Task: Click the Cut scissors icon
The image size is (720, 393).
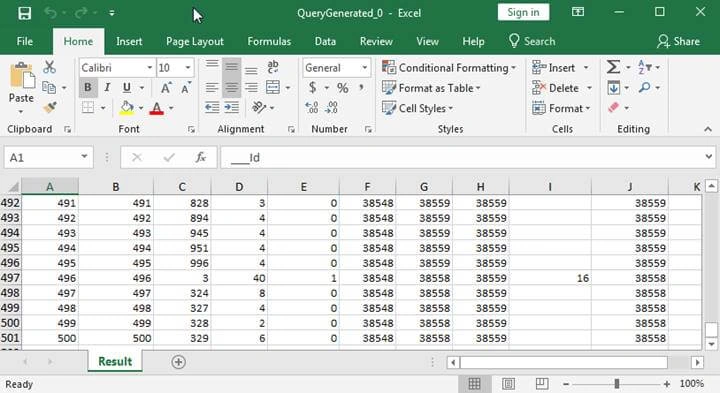Action: [x=50, y=67]
